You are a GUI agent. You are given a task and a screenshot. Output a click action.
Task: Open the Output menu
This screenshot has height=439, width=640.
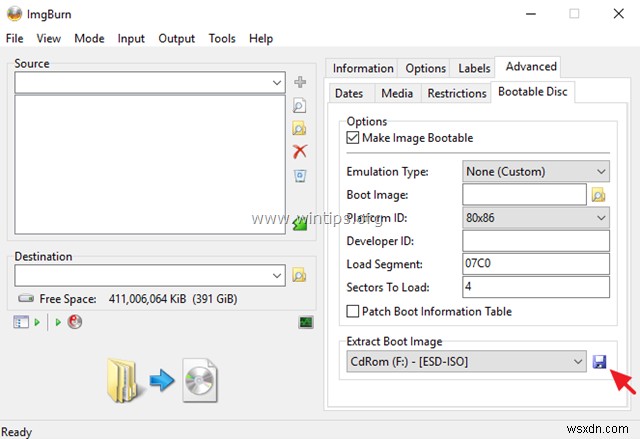[176, 38]
